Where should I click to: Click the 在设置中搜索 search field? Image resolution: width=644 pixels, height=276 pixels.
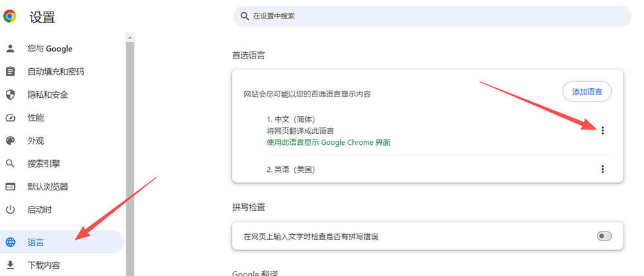click(431, 16)
